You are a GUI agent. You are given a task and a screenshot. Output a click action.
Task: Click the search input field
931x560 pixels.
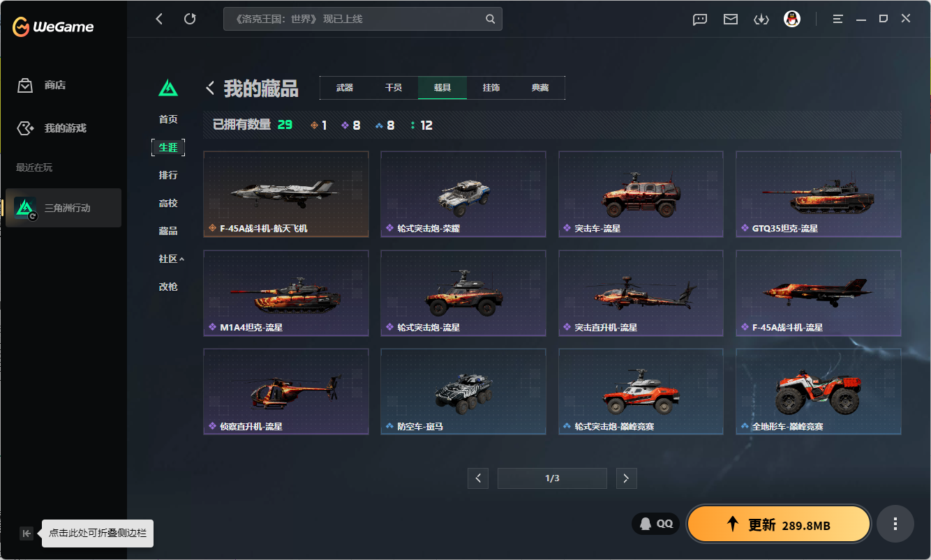[x=352, y=20]
